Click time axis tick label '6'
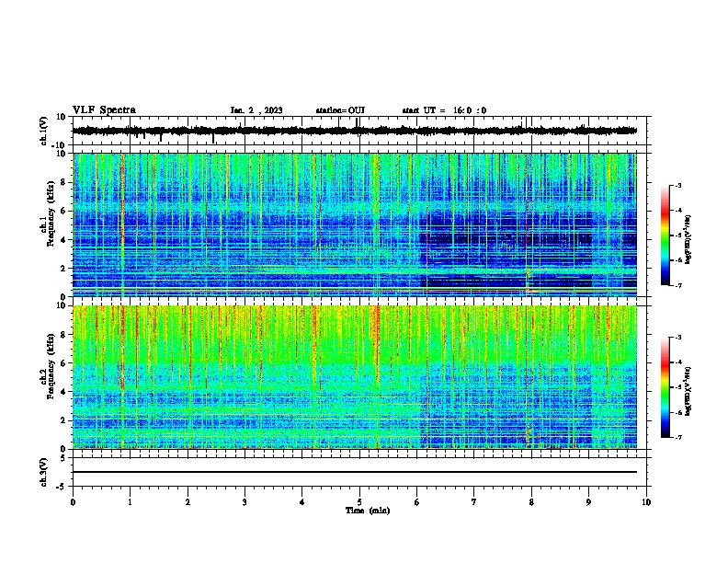Image resolution: width=728 pixels, height=563 pixels. 417,502
